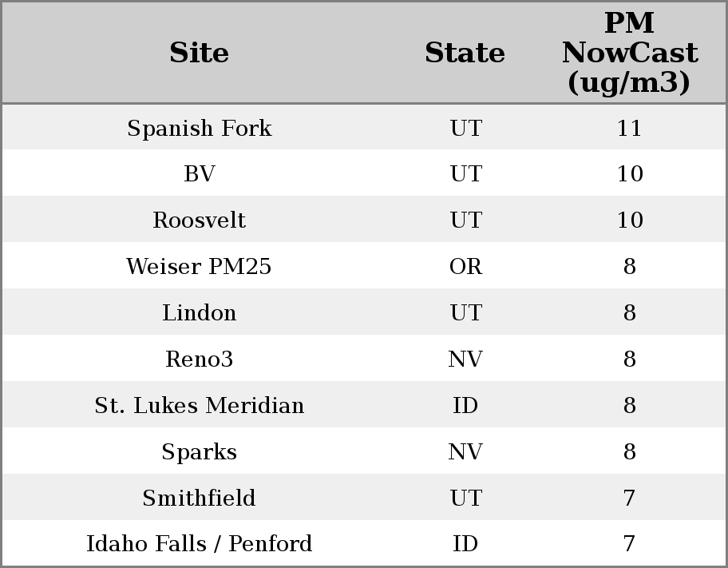728x568 pixels.
Task: Click the State column header
Action: click(465, 54)
